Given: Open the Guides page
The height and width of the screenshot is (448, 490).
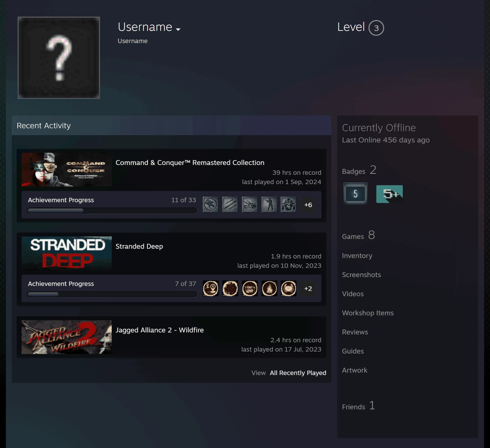Looking at the screenshot, I should (x=353, y=351).
